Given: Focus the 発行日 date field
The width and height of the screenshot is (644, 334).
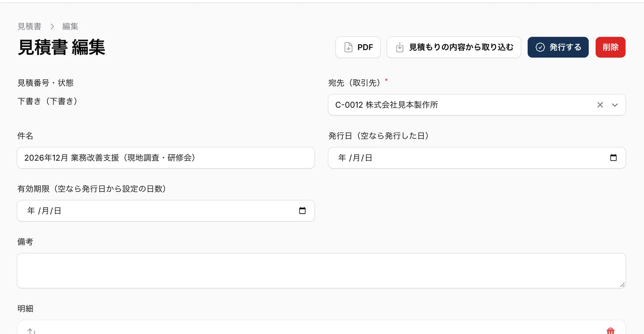Looking at the screenshot, I should coord(477,158).
